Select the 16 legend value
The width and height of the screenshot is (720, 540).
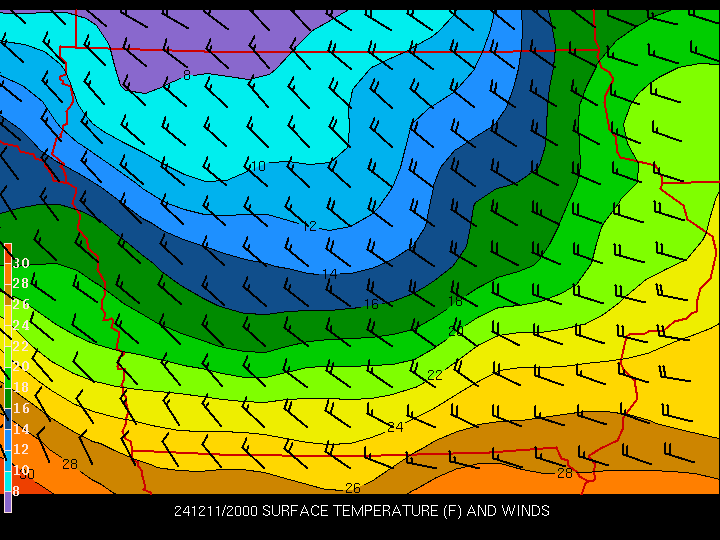click(20, 408)
